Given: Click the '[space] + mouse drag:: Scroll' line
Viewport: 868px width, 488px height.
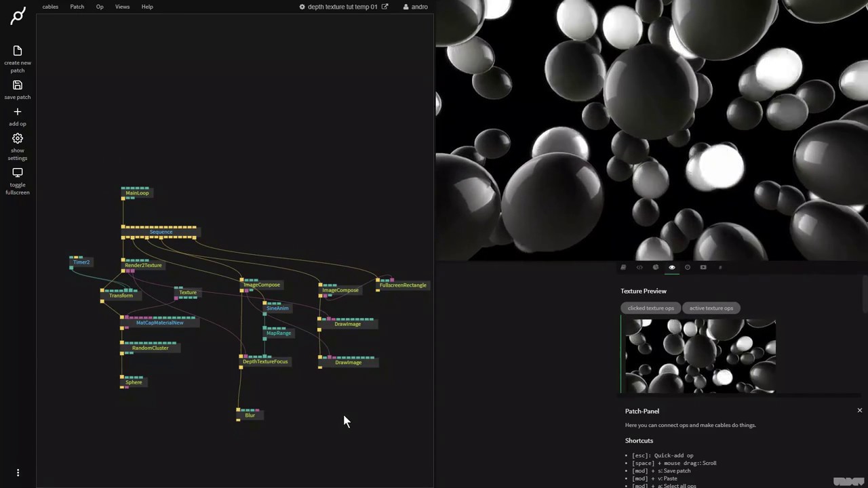Looking at the screenshot, I should pyautogui.click(x=674, y=463).
